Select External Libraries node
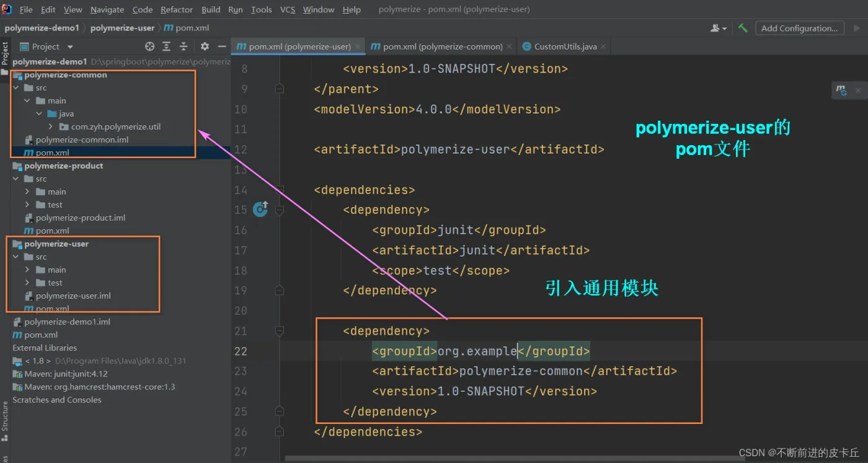 tap(45, 348)
